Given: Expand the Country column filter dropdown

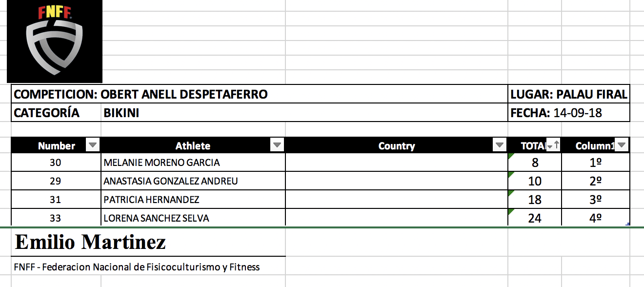Looking at the screenshot, I should click(499, 145).
